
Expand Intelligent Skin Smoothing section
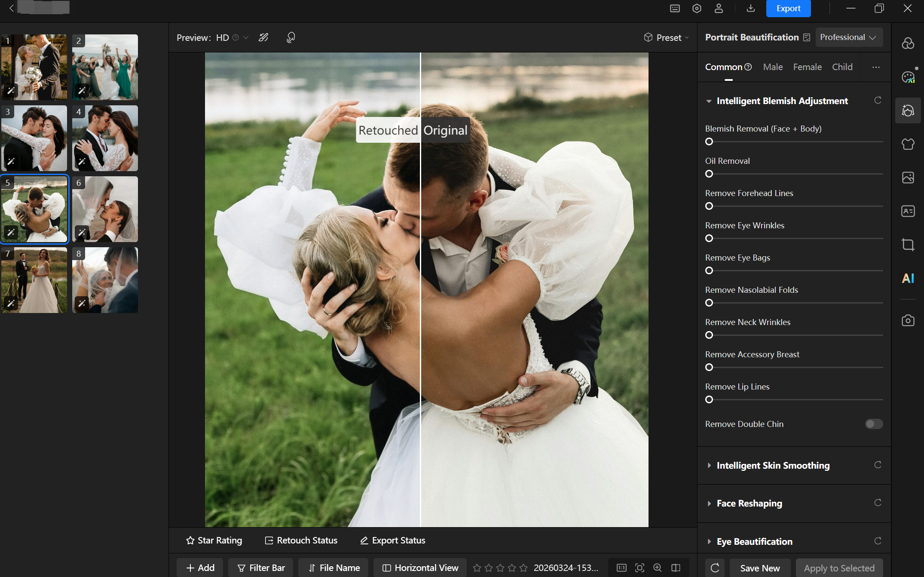click(x=773, y=465)
